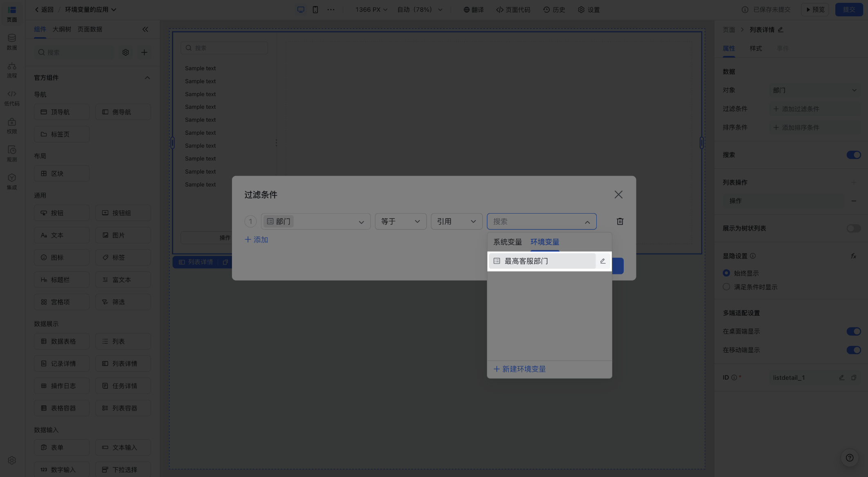Open the 低代码 sidebar section
Viewport: 868px width, 477px height.
12,98
